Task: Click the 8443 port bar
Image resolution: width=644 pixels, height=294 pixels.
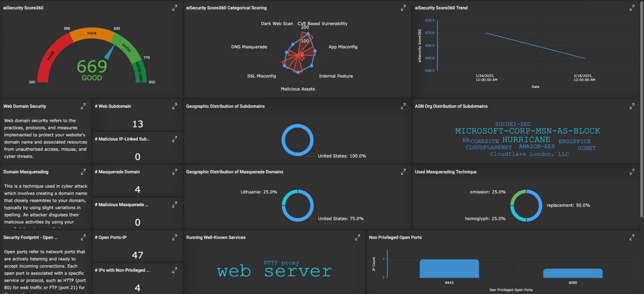Action: [x=449, y=269]
